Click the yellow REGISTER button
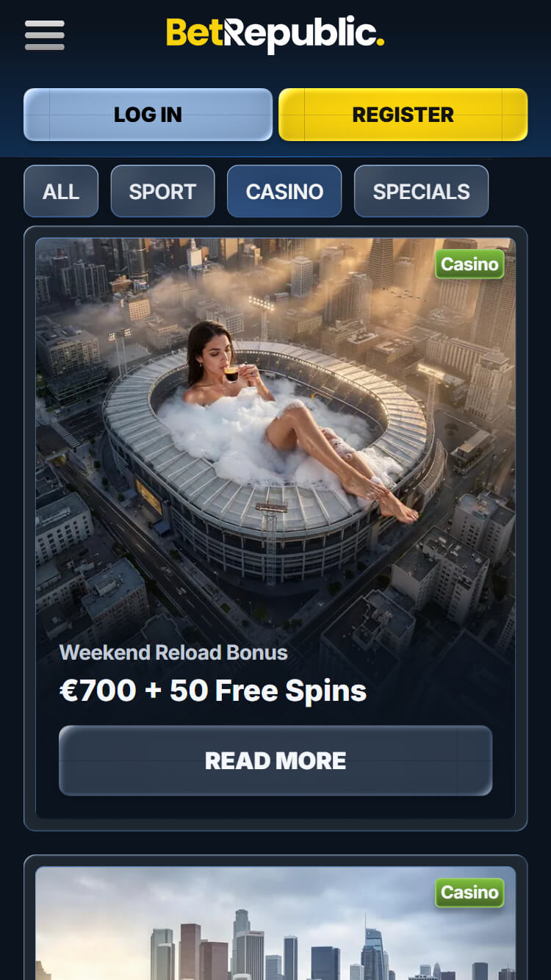The width and height of the screenshot is (551, 980). pos(403,115)
